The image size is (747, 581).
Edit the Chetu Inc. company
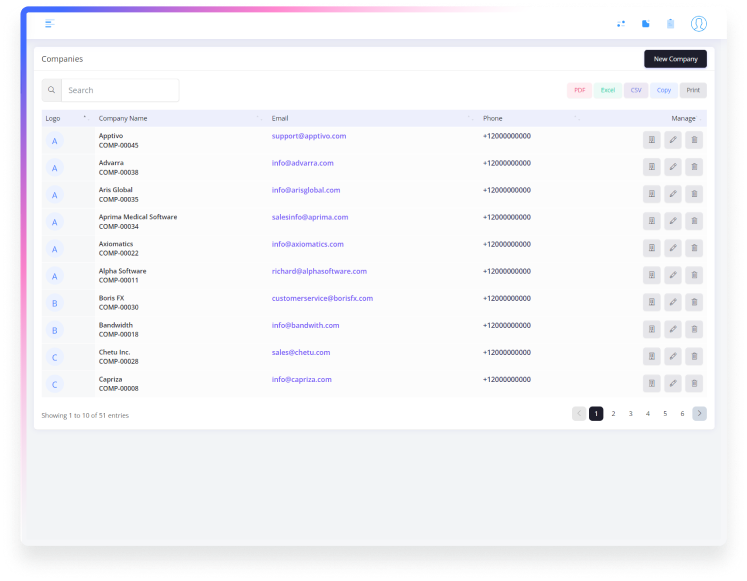click(x=673, y=356)
